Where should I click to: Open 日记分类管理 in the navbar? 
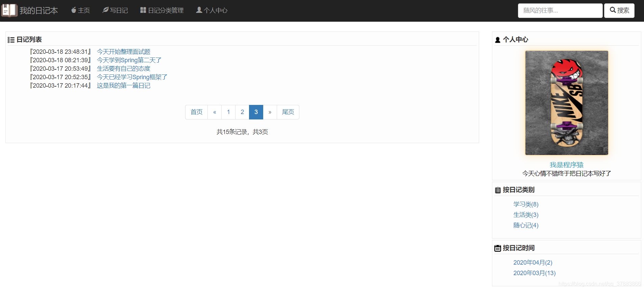(162, 10)
